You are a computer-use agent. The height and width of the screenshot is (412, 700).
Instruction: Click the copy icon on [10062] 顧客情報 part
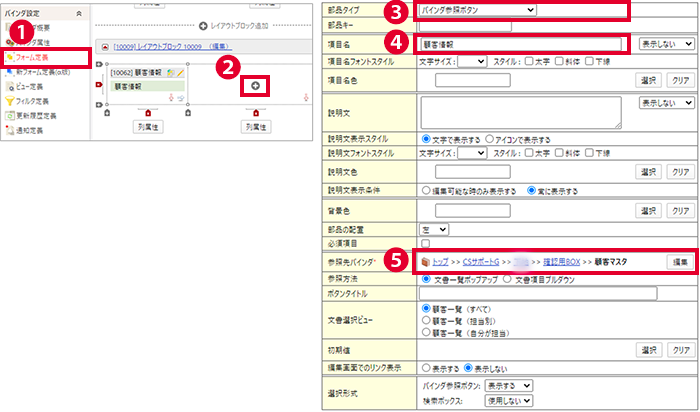click(x=170, y=72)
